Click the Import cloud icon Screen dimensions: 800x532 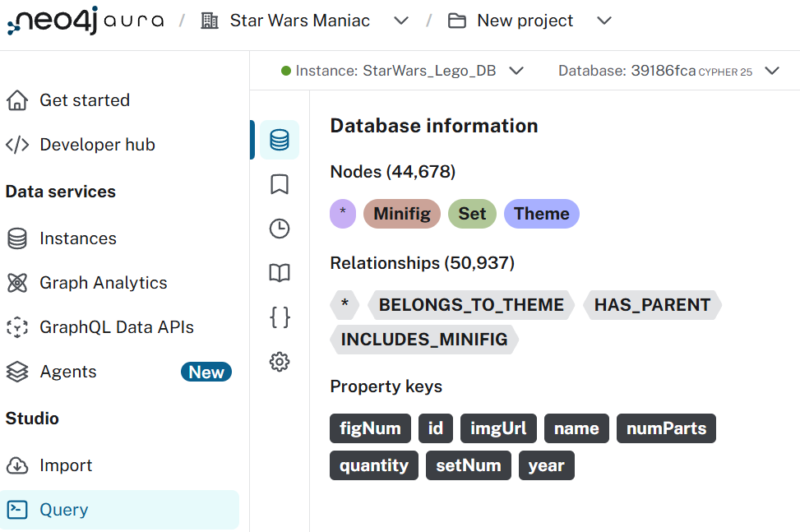(x=17, y=465)
